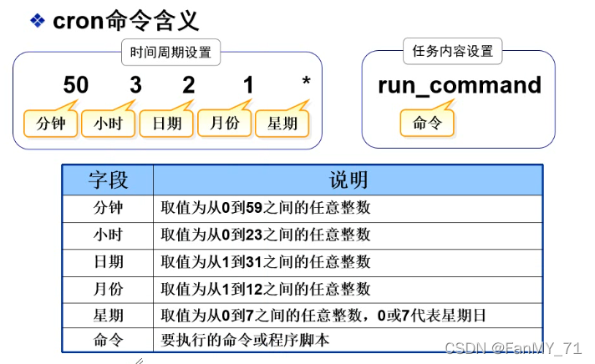Click the number 3 in the cron example

(136, 84)
